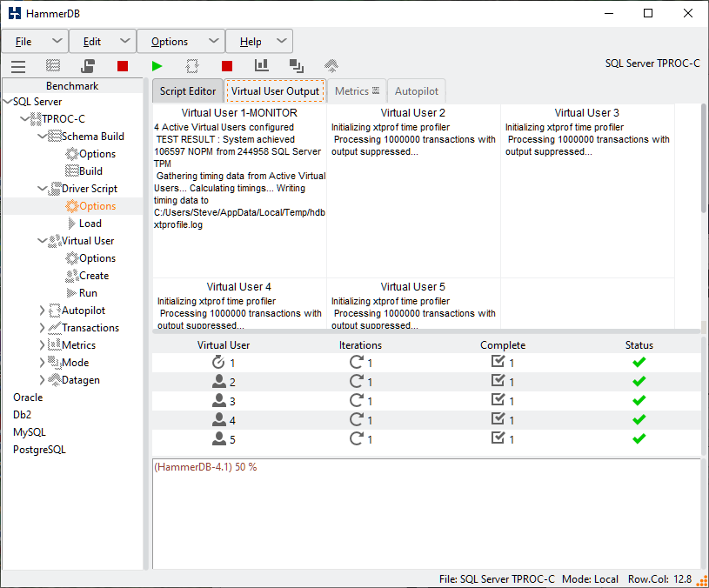Click the person icon for virtual user 4

coord(219,420)
